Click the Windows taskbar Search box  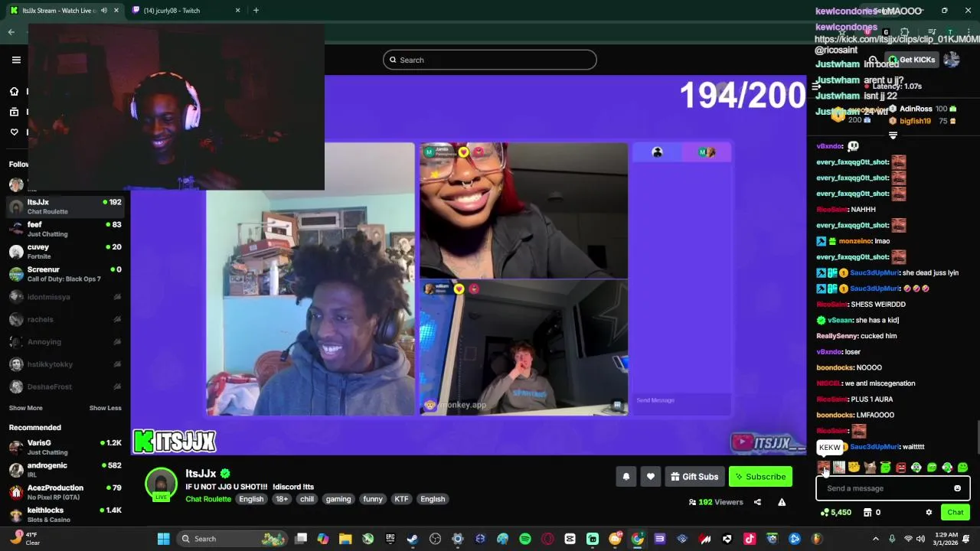232,539
